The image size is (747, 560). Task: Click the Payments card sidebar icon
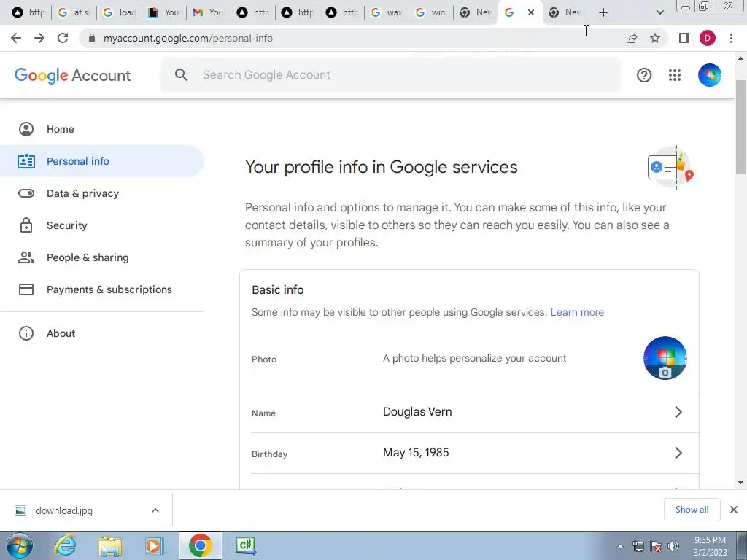pyautogui.click(x=26, y=289)
